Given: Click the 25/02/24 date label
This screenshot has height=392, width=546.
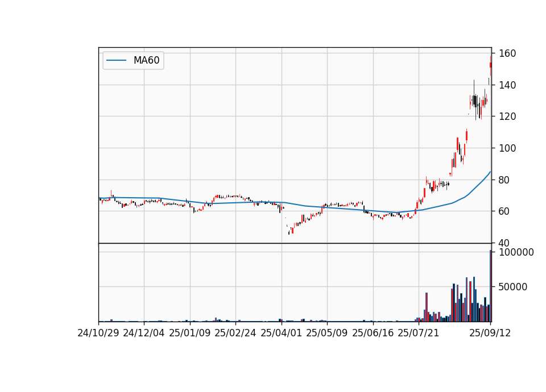Looking at the screenshot, I should [235, 333].
